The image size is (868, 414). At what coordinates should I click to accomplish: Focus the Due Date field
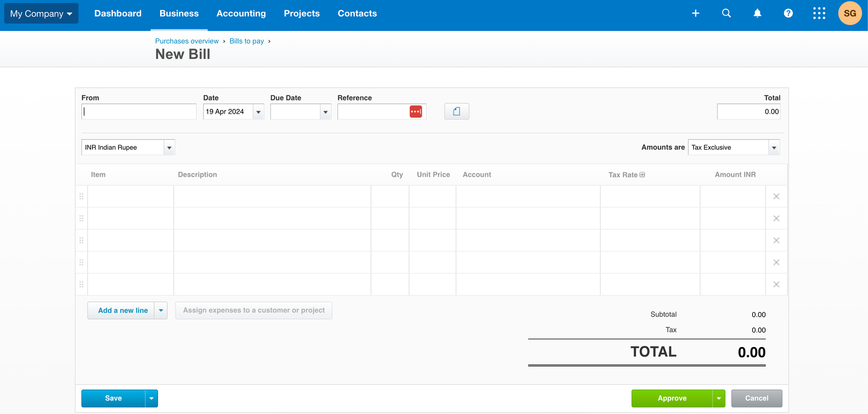pyautogui.click(x=296, y=112)
